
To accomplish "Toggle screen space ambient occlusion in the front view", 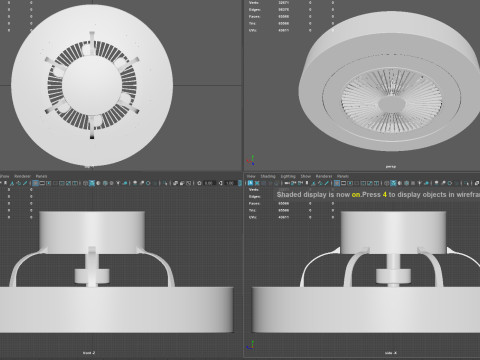I will point(135,183).
